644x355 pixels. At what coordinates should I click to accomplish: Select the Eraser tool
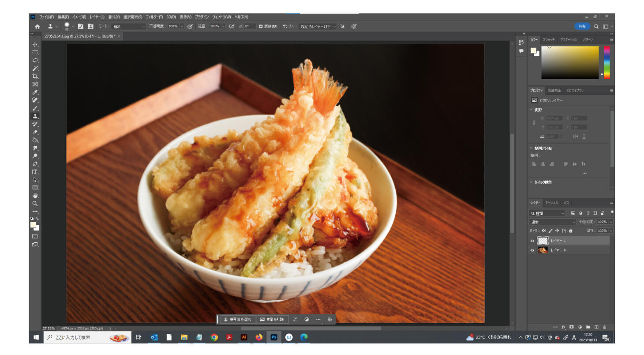coord(35,132)
